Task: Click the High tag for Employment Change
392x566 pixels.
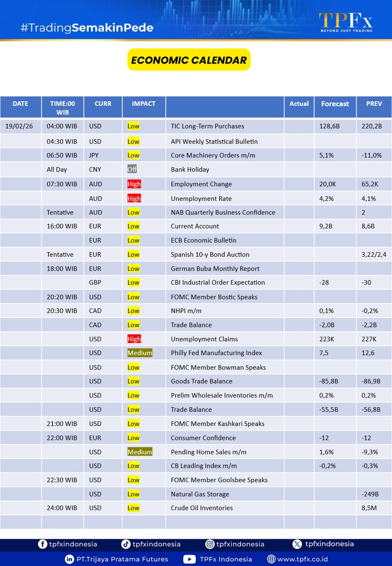Action: pyautogui.click(x=134, y=184)
